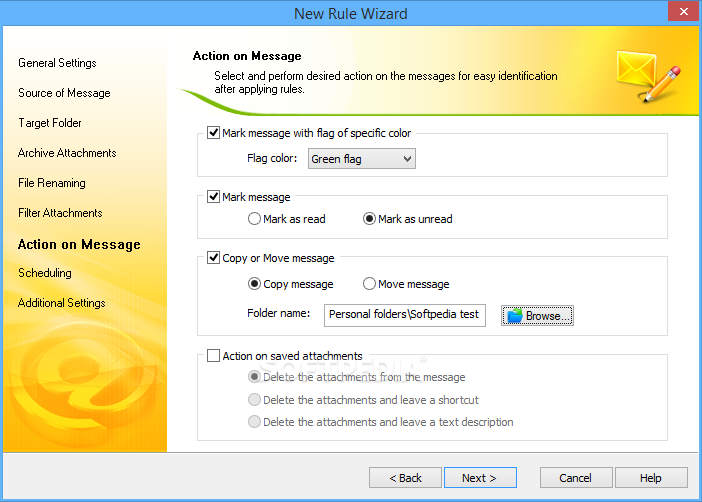
Task: Select Action on Message in sidebar
Action: click(79, 245)
